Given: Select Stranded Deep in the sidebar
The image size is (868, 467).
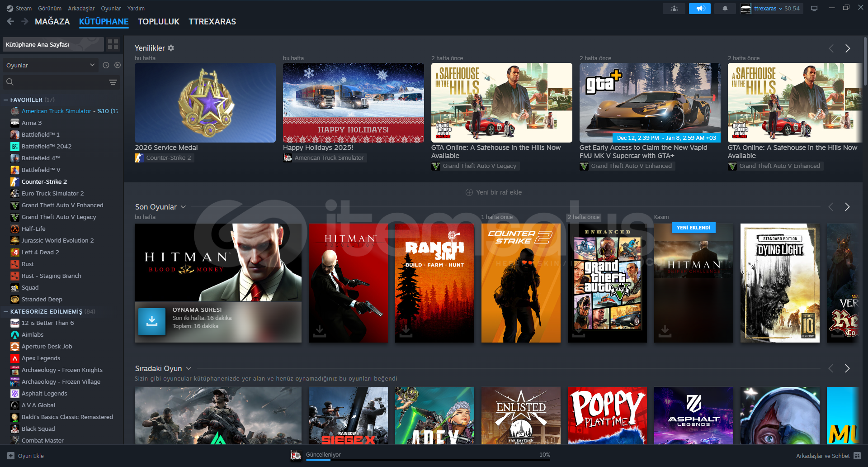Looking at the screenshot, I should coord(42,299).
